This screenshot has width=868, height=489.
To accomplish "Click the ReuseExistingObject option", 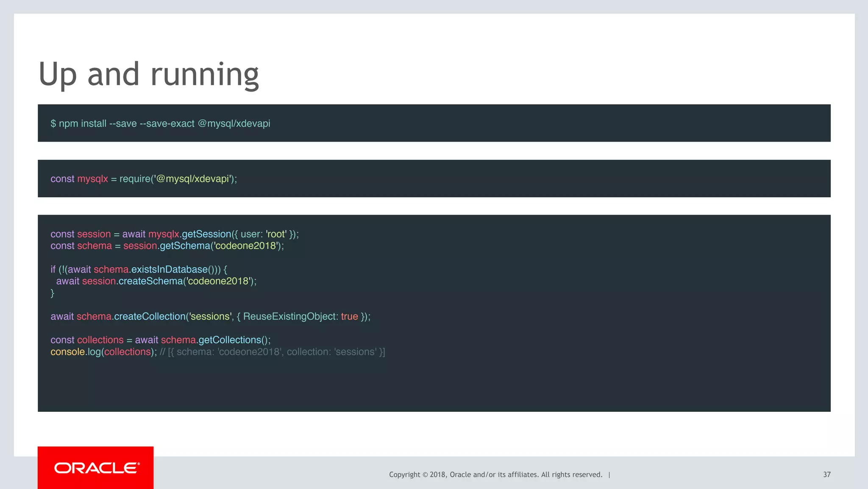I will tap(290, 316).
